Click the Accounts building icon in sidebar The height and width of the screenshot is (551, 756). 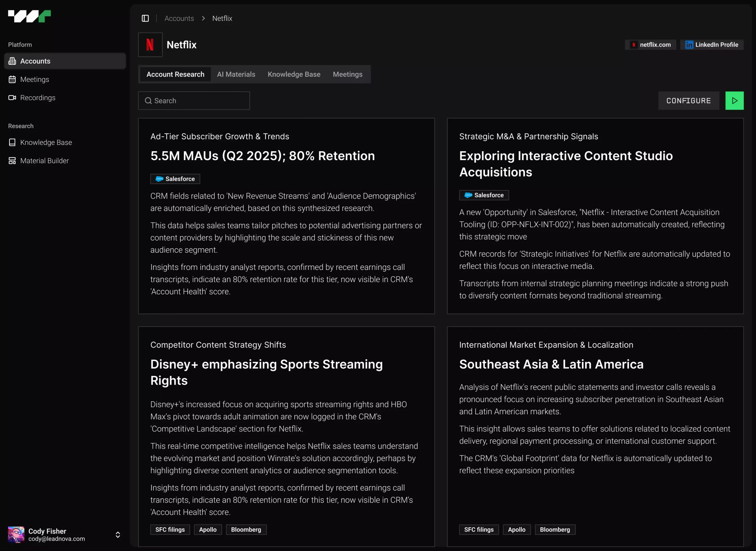tap(12, 61)
